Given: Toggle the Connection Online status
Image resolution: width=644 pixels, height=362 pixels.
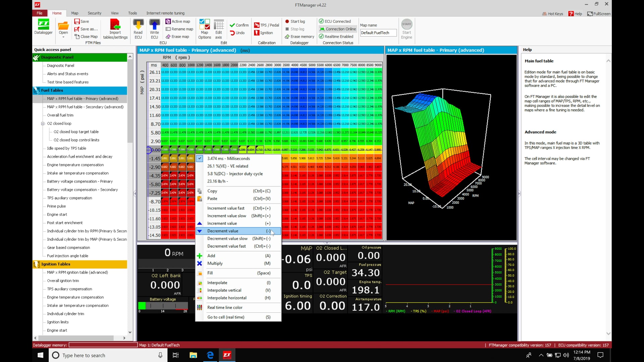Looking at the screenshot, I should coord(337,29).
